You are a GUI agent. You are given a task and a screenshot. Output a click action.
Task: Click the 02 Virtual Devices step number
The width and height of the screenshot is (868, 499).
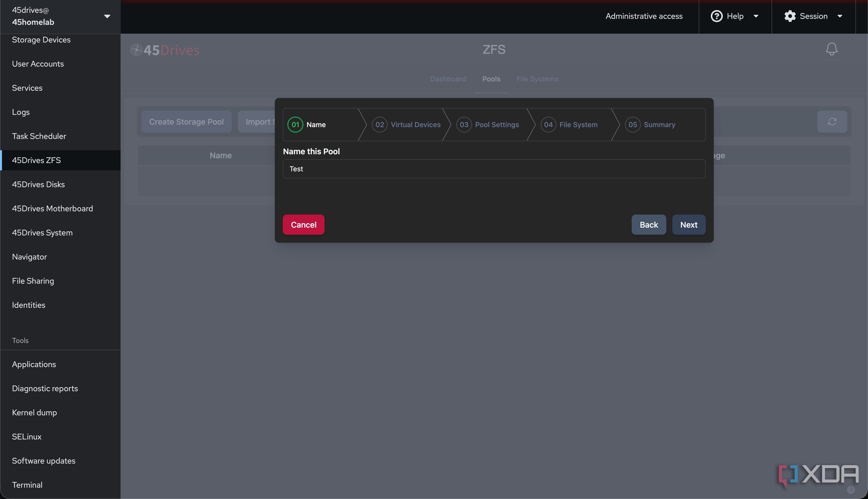[379, 125]
